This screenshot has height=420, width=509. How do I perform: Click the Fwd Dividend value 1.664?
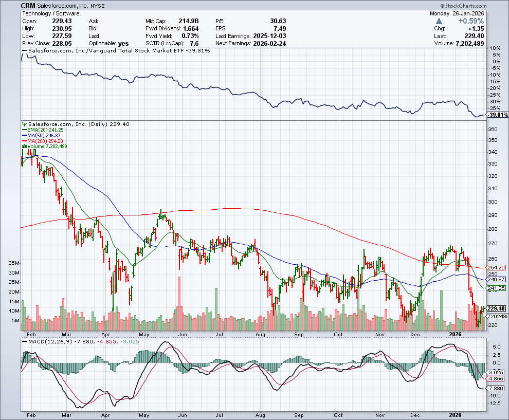[x=191, y=28]
